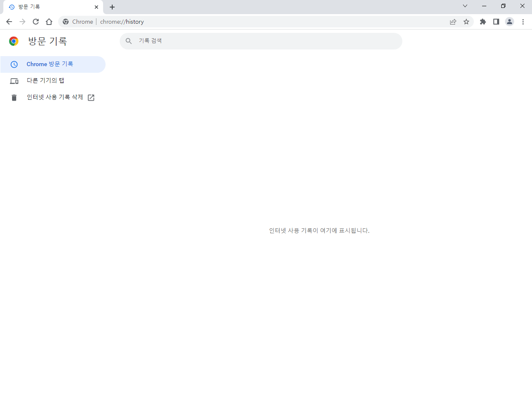The width and height of the screenshot is (532, 405).
Task: Expand the tab search dropdown arrow
Action: click(465, 6)
